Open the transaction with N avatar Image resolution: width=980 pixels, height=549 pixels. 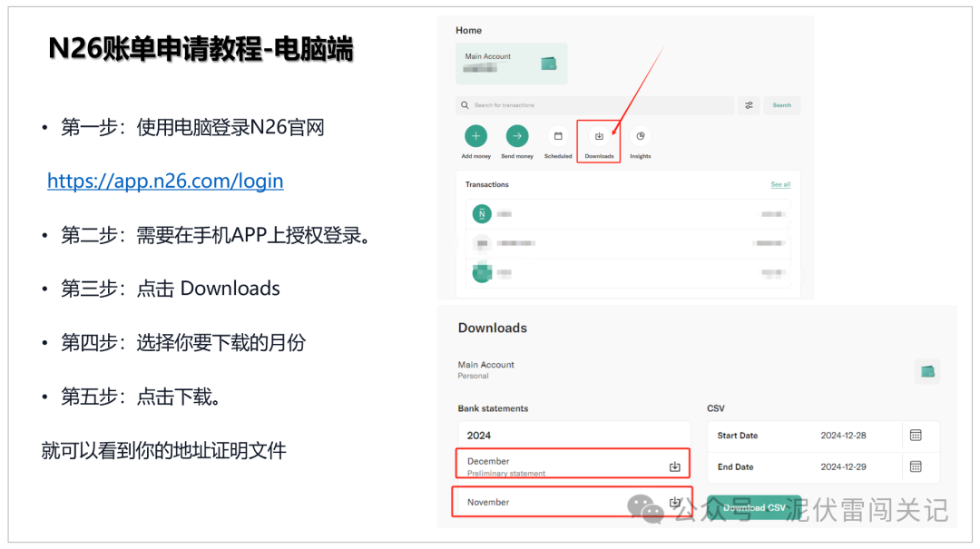(628, 214)
